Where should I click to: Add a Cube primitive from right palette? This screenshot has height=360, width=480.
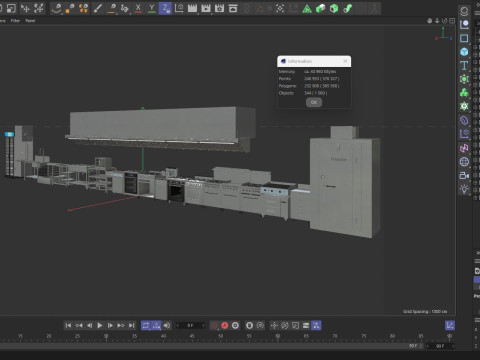(x=464, y=52)
